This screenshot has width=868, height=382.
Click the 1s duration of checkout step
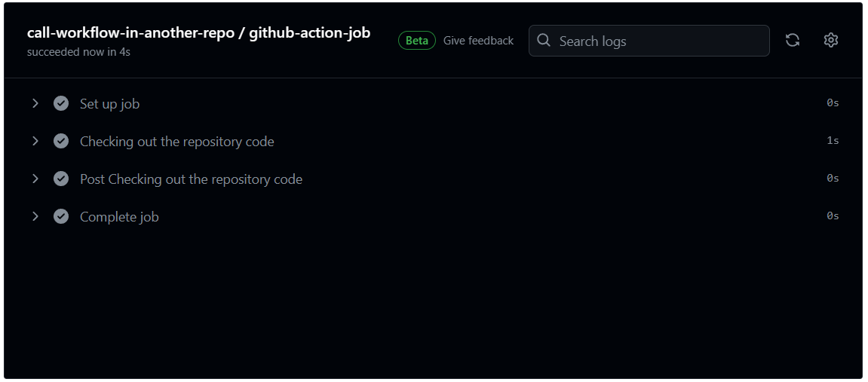(x=833, y=141)
